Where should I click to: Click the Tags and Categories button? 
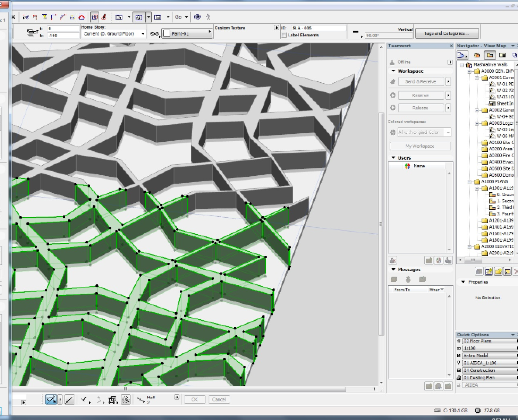pyautogui.click(x=447, y=33)
